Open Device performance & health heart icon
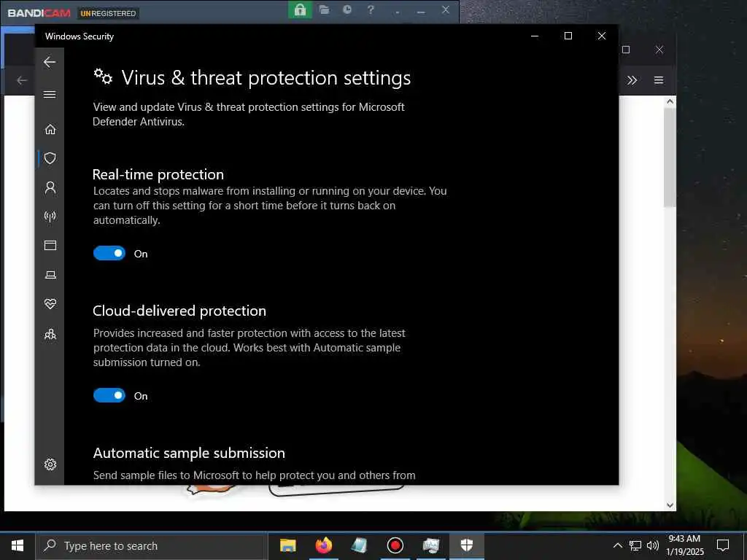This screenshot has width=747, height=560. point(50,304)
